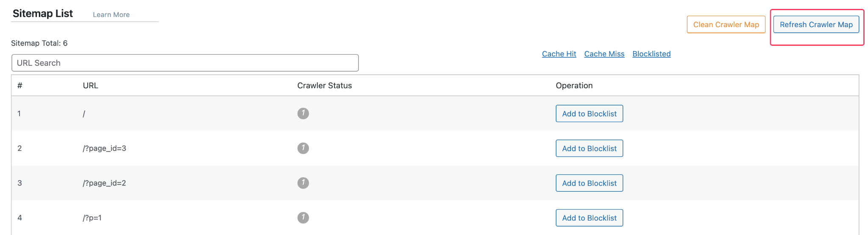Click the Crawler Status column header

coord(324,86)
